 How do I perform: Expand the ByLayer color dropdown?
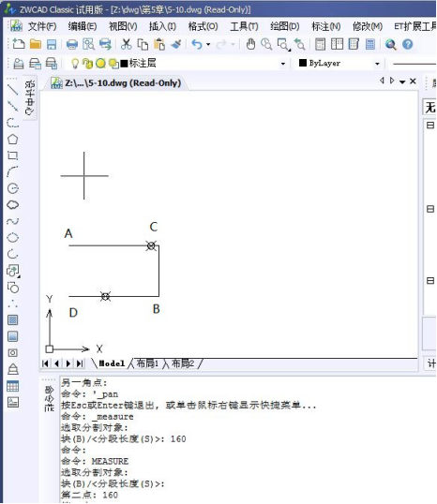tap(377, 64)
